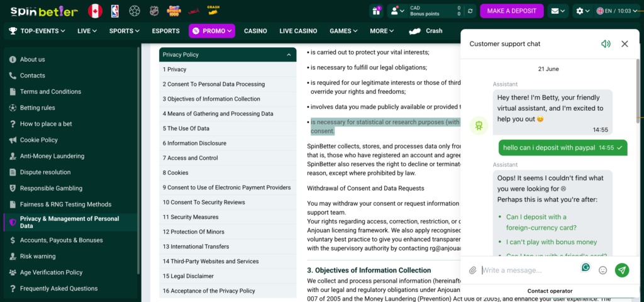This screenshot has width=644, height=302.
Task: Launch the Sweet Bonanza 1000 game icon
Action: point(174,11)
